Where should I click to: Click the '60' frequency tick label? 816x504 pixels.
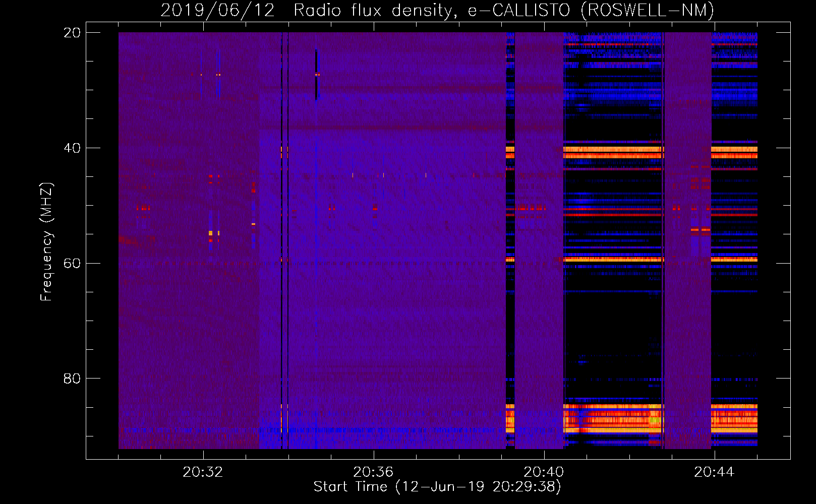click(72, 264)
